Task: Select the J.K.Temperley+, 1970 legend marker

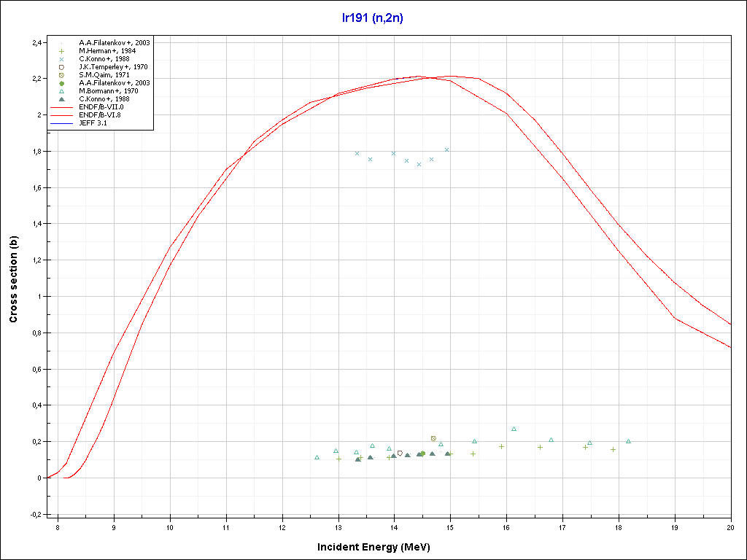Action: (x=62, y=67)
